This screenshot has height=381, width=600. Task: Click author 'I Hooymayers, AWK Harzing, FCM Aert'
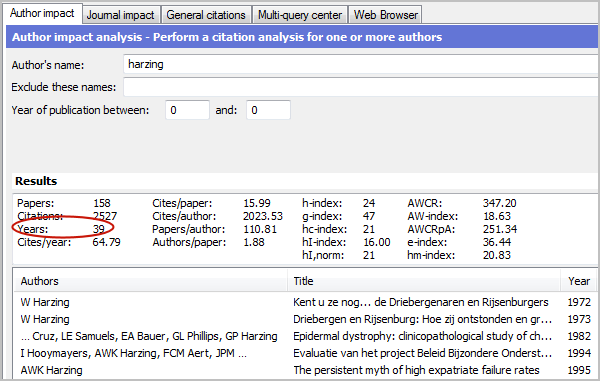tap(134, 353)
